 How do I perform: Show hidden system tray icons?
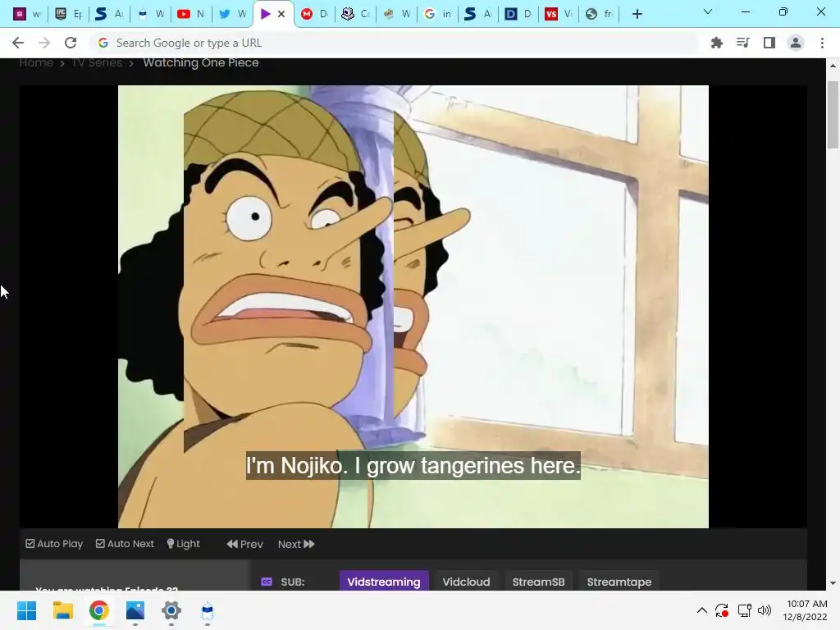[702, 610]
